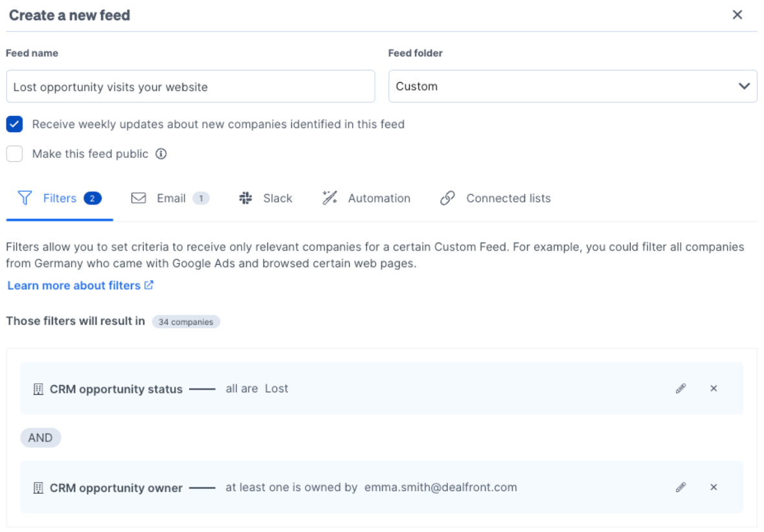Edit the CRM opportunity owner filter with pencil icon
764x532 pixels.
[680, 487]
